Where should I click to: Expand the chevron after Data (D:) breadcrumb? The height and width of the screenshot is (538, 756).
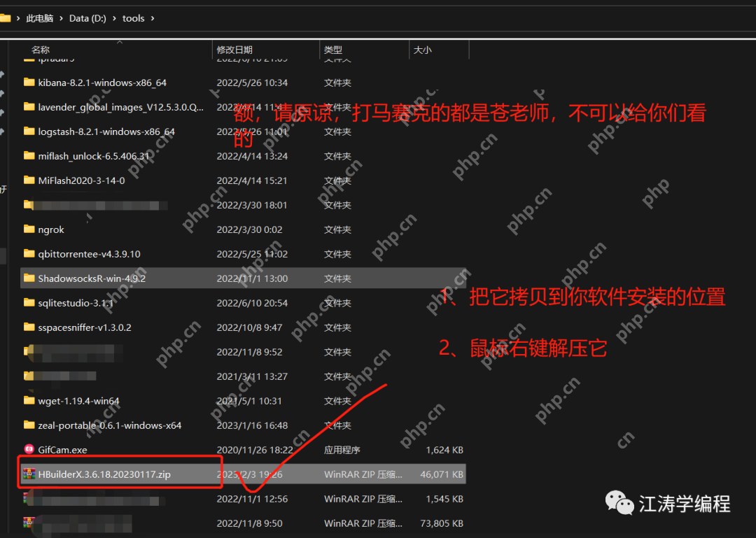tap(115, 18)
